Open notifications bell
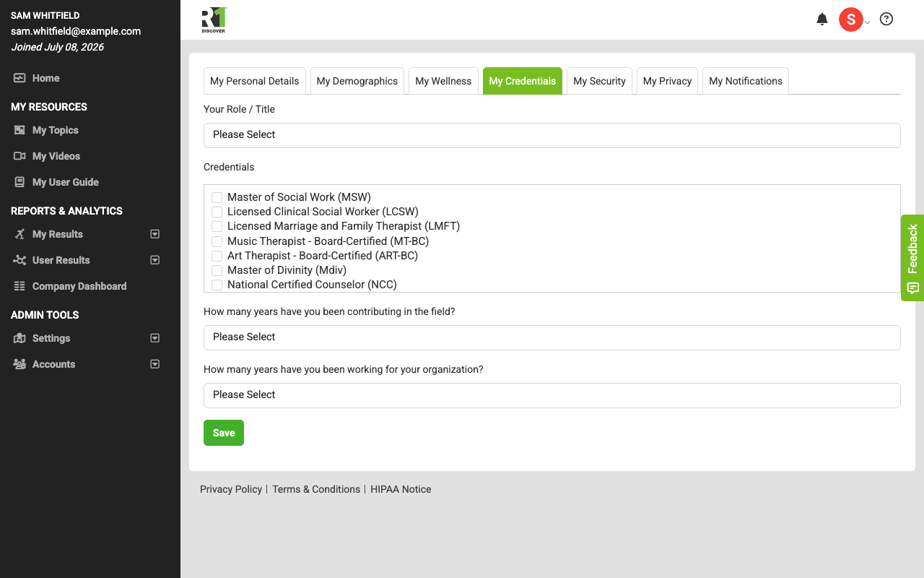924x578 pixels. point(822,20)
